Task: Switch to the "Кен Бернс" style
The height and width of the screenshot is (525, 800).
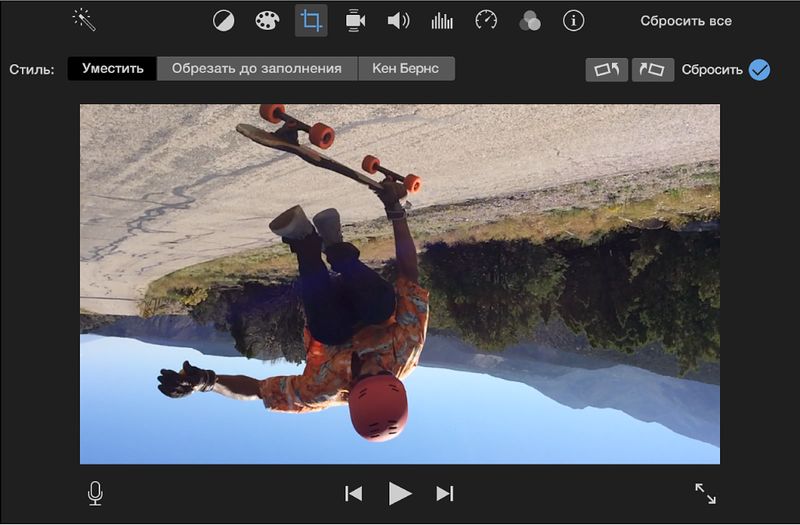Action: (405, 69)
